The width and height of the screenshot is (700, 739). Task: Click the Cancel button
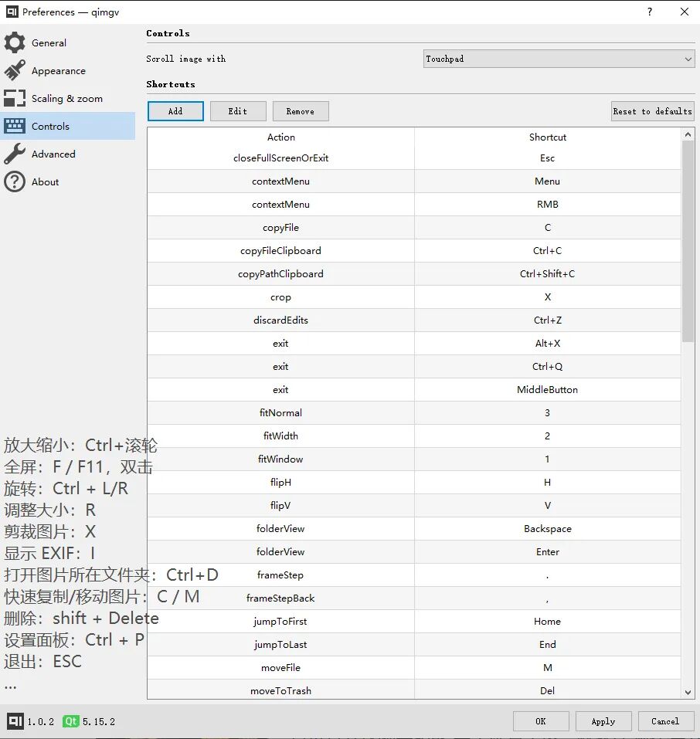pos(665,721)
